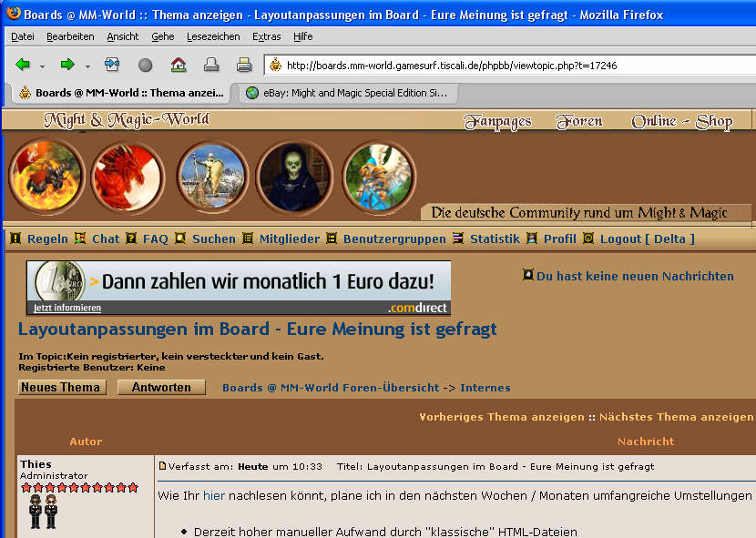Open the Layoutanpassungen im Board topic title
The width and height of the screenshot is (756, 538).
pos(257,330)
